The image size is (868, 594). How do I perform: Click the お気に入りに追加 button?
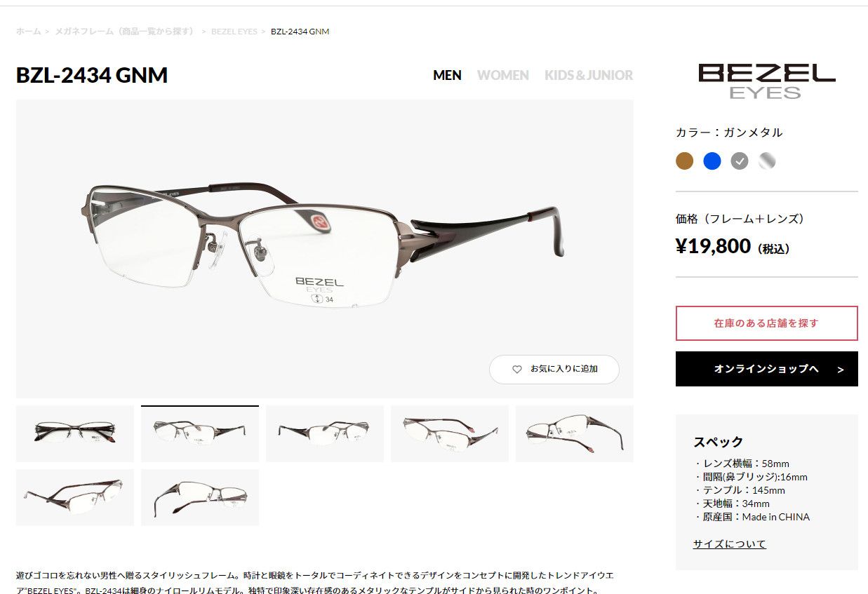(554, 369)
